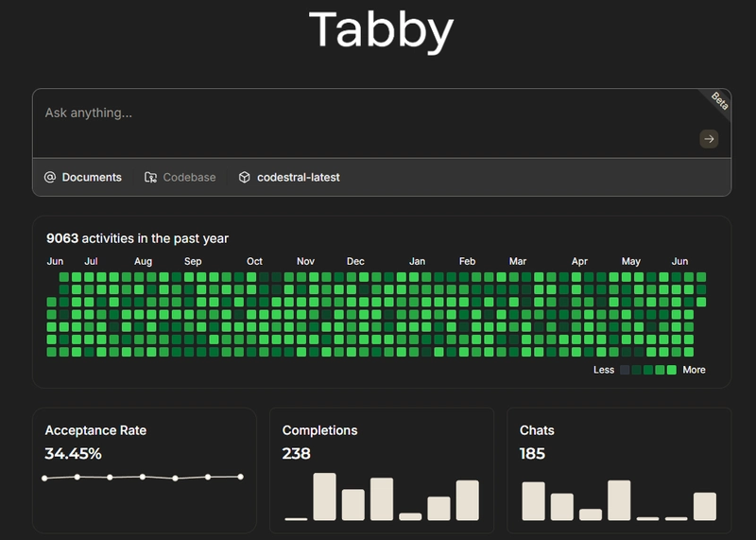
Task: Click the tallest bar in the Completions chart
Action: [324, 496]
